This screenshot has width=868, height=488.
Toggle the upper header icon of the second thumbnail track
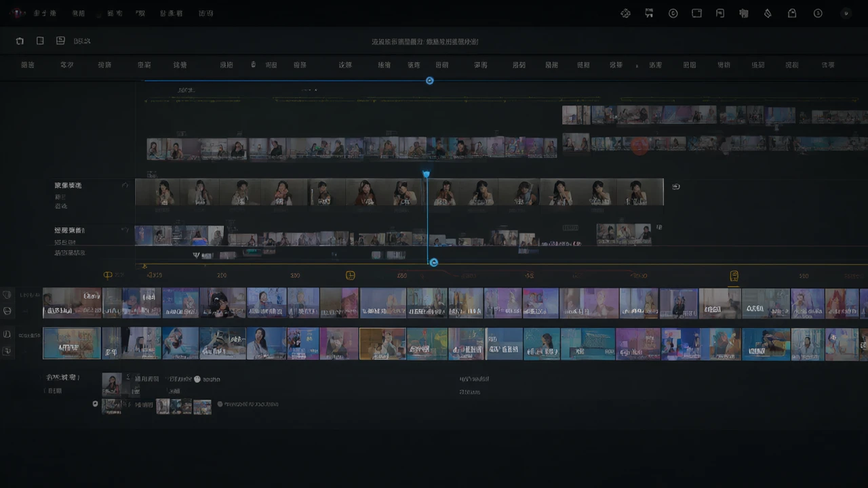pos(7,334)
